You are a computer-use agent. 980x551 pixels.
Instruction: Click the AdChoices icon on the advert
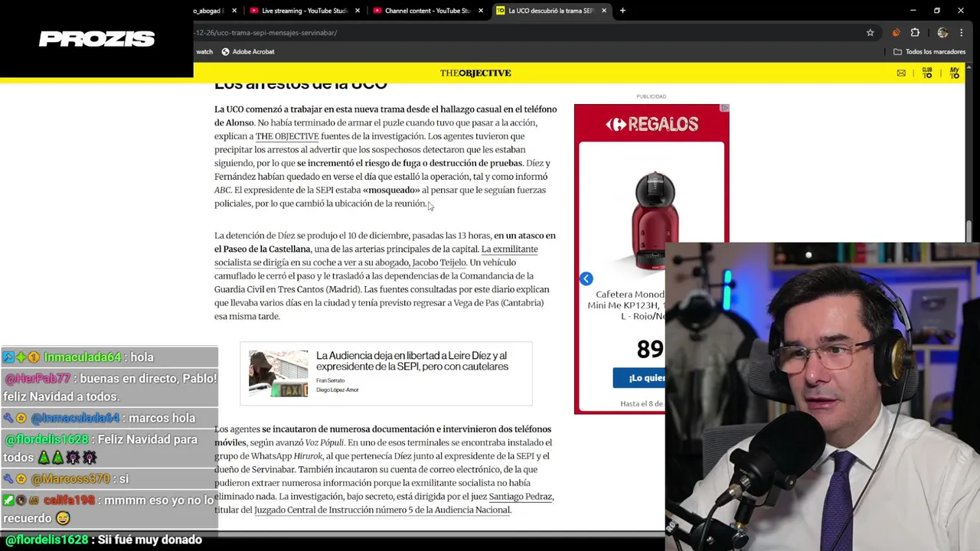coord(725,108)
